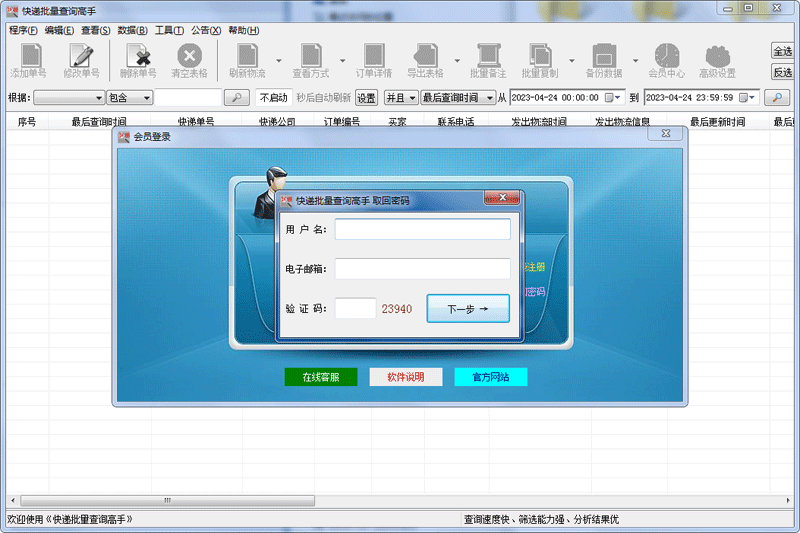Open the 程序(F) menu

pos(23,31)
